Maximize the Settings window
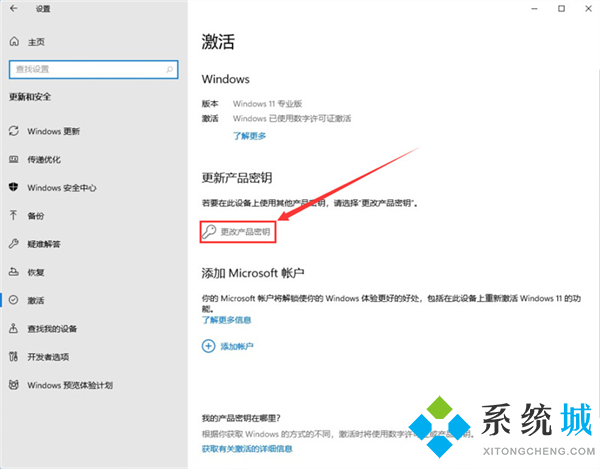This screenshot has width=600, height=469. coord(561,8)
